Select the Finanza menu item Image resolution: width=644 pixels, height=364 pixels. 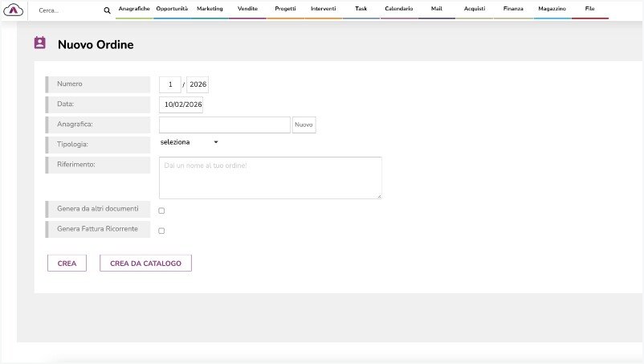(x=513, y=9)
